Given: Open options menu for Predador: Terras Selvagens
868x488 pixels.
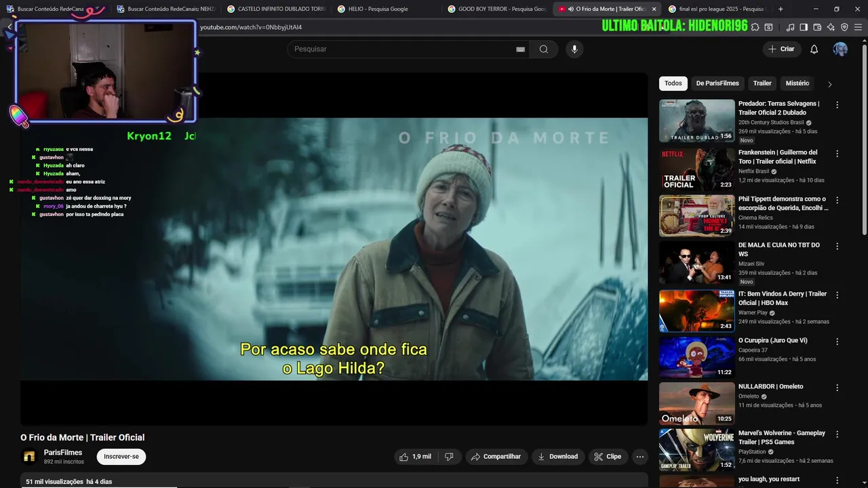Looking at the screenshot, I should (837, 105).
